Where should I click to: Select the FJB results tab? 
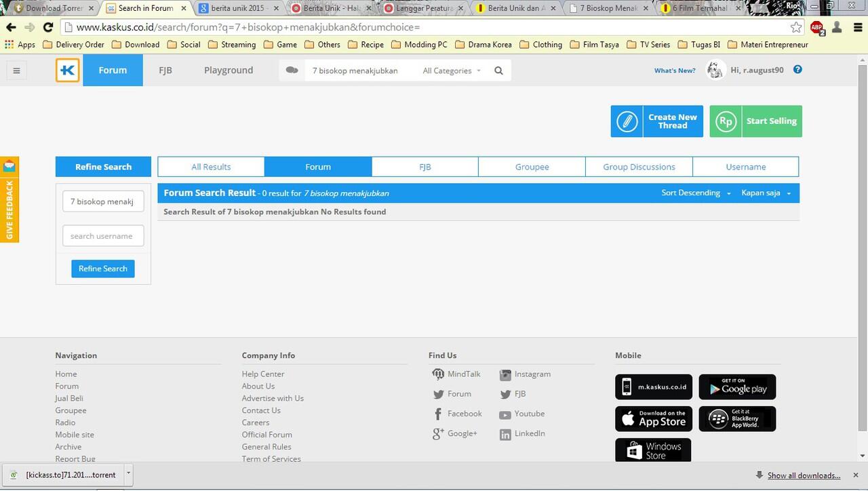click(x=425, y=167)
